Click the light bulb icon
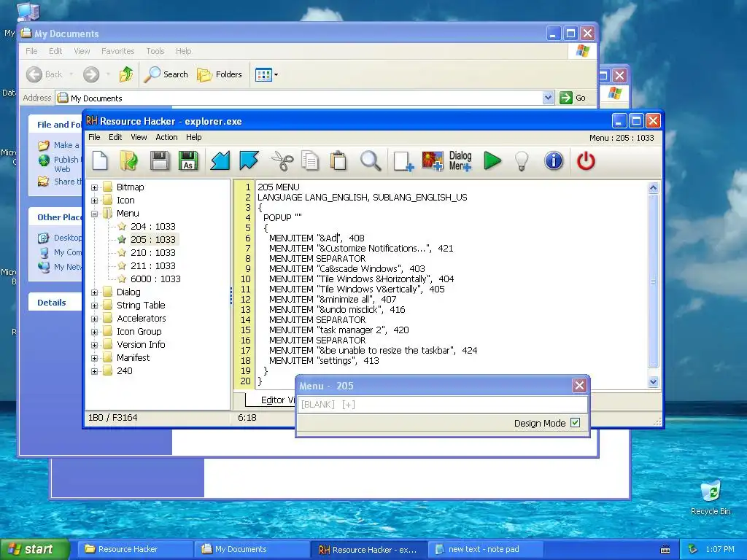This screenshot has height=560, width=747. click(522, 161)
